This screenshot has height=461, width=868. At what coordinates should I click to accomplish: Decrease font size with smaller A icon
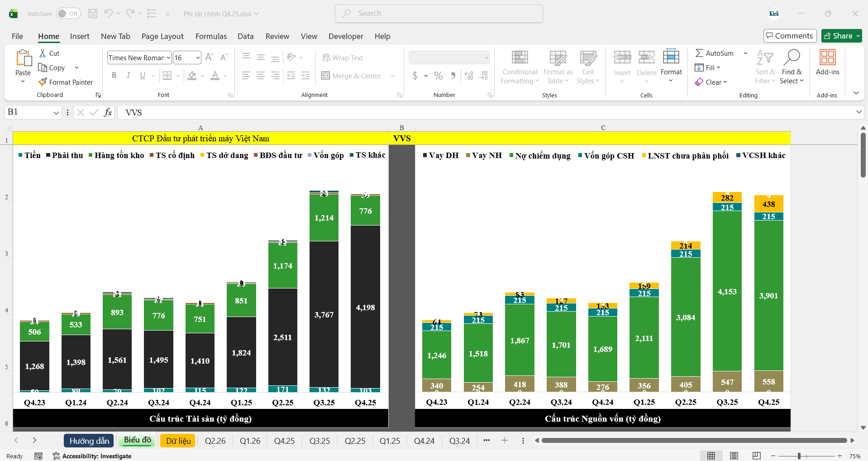click(x=224, y=58)
